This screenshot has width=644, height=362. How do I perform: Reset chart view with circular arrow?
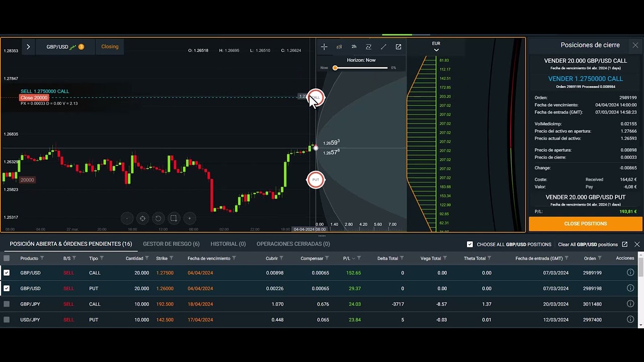(158, 218)
